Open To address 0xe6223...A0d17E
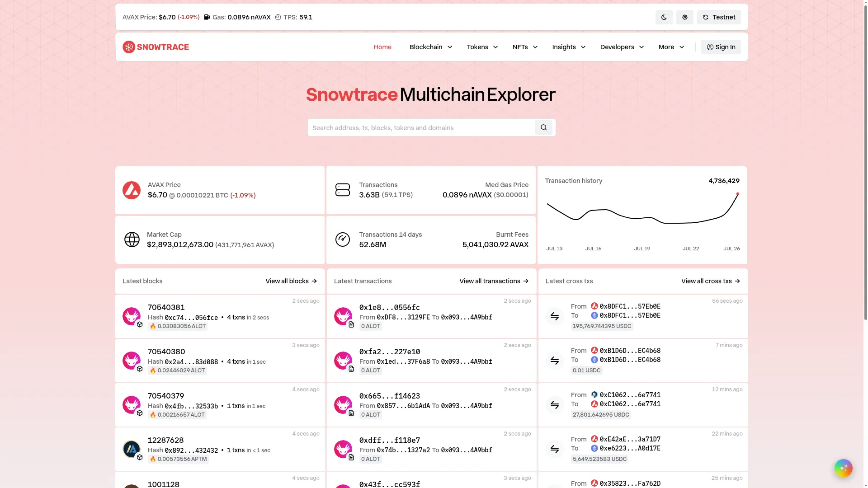868x488 pixels. click(x=630, y=448)
